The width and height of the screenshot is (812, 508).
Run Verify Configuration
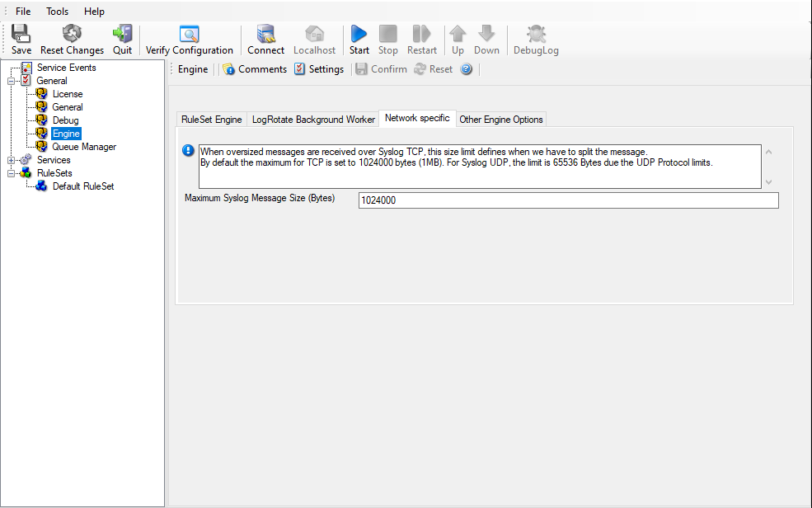(190, 35)
